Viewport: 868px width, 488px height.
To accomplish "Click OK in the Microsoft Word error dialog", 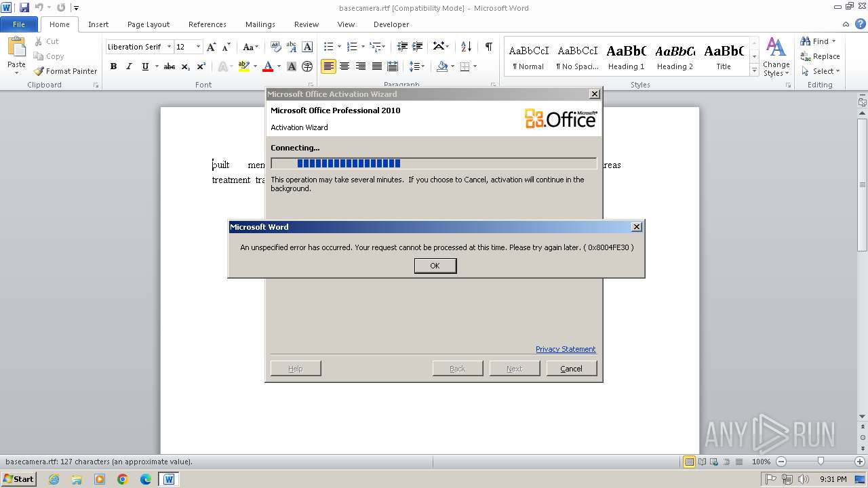I will tap(435, 266).
